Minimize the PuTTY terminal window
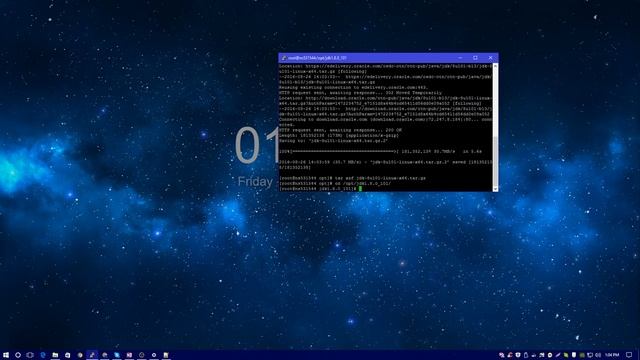Image resolution: width=640 pixels, height=360 pixels. click(x=460, y=58)
